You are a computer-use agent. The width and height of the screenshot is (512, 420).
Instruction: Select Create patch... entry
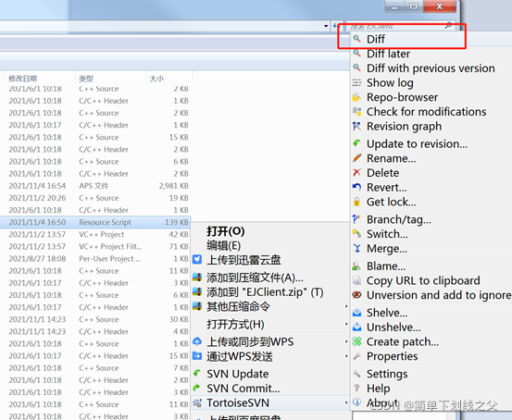point(403,341)
